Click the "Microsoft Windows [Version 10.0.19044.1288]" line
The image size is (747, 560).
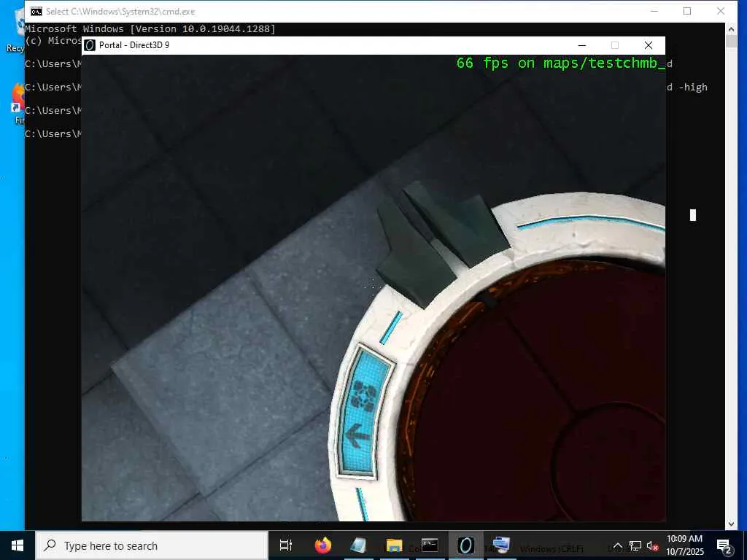click(x=150, y=29)
